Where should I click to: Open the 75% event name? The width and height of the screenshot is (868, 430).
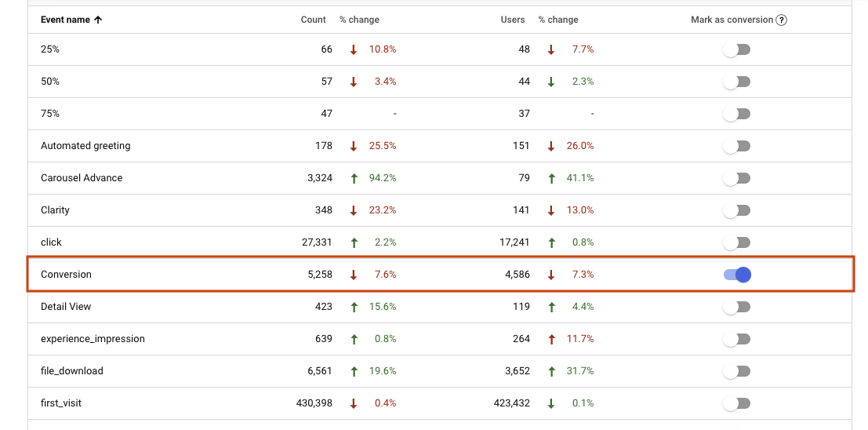50,114
